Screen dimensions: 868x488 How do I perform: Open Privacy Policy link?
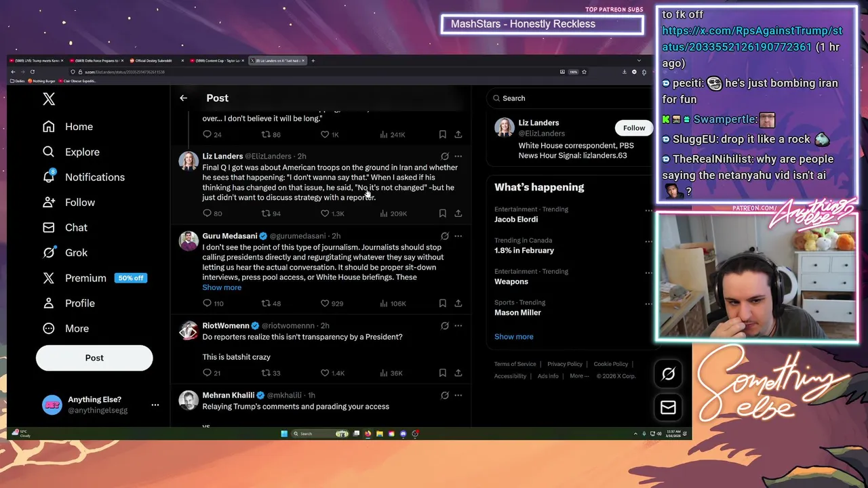(565, 365)
